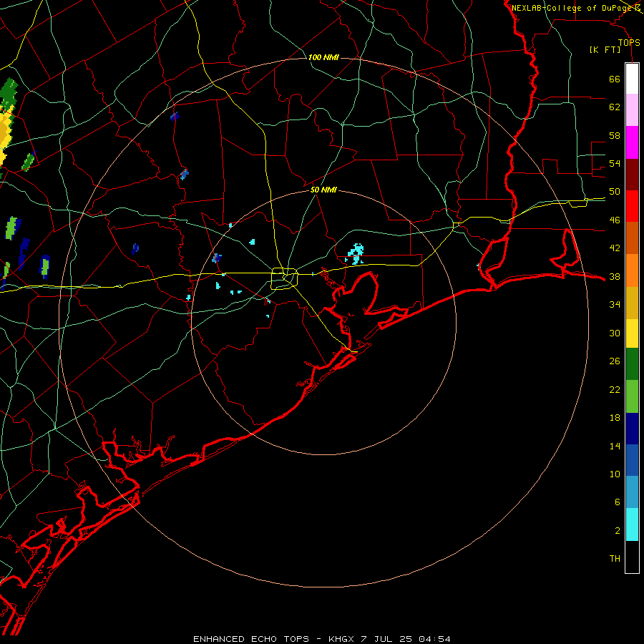Click the legend value '42'
The height and width of the screenshot is (644, 644).
click(x=615, y=248)
